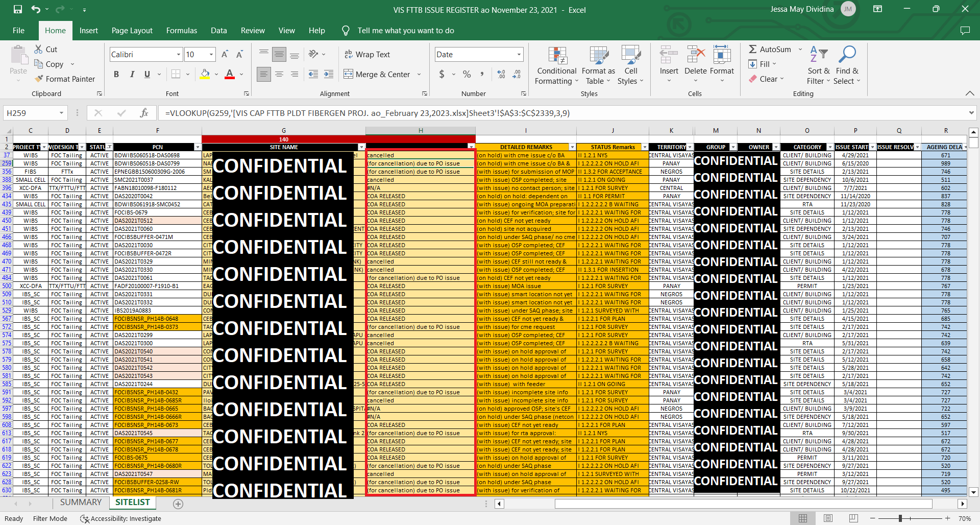Click the zoom slider handle
The width and height of the screenshot is (980, 525).
coord(900,518)
